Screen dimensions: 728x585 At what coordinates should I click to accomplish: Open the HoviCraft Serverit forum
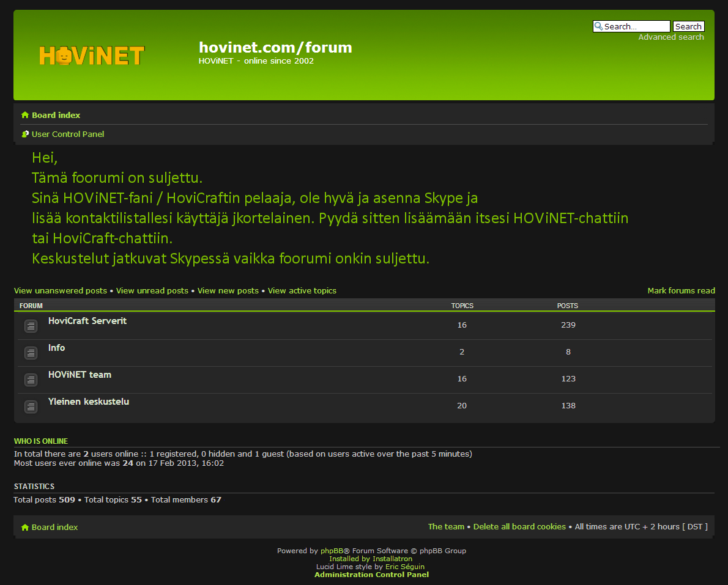pos(87,321)
